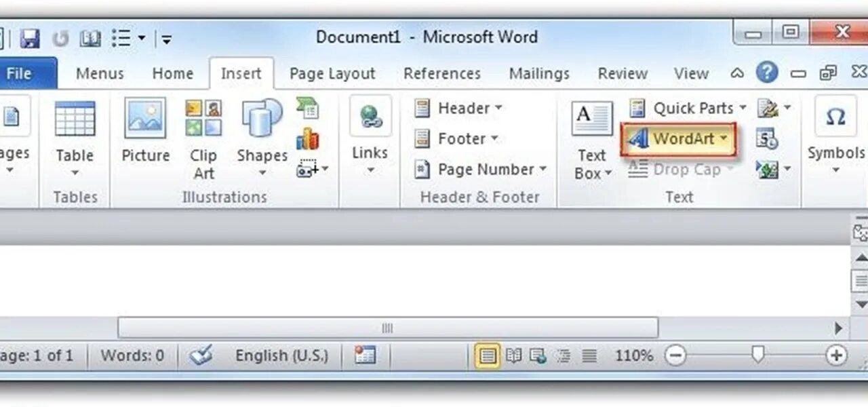Image resolution: width=868 pixels, height=407 pixels.
Task: Open the Quick Parts menu
Action: tap(688, 108)
